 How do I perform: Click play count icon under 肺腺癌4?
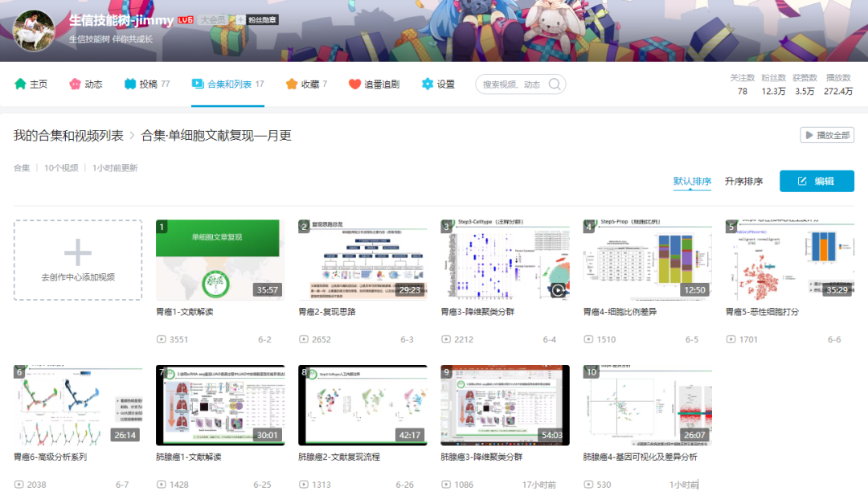[588, 484]
